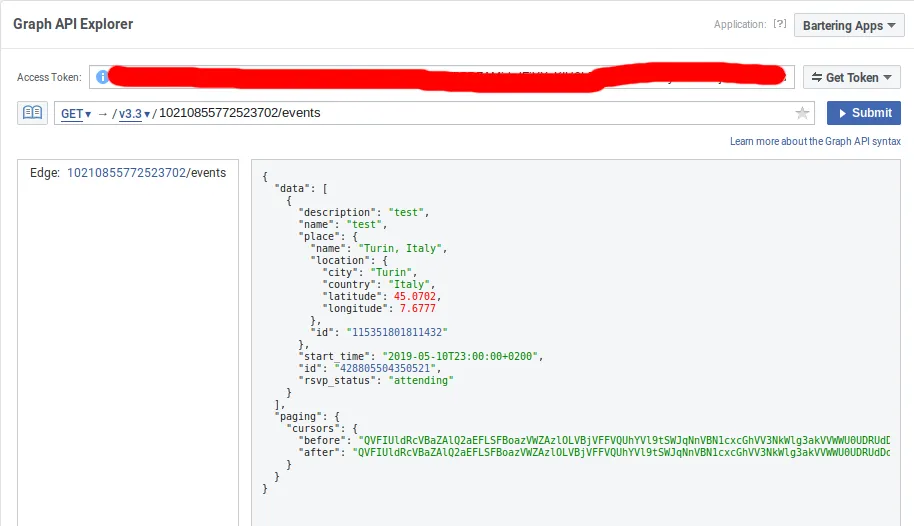Focus the Access Token field

[441, 77]
